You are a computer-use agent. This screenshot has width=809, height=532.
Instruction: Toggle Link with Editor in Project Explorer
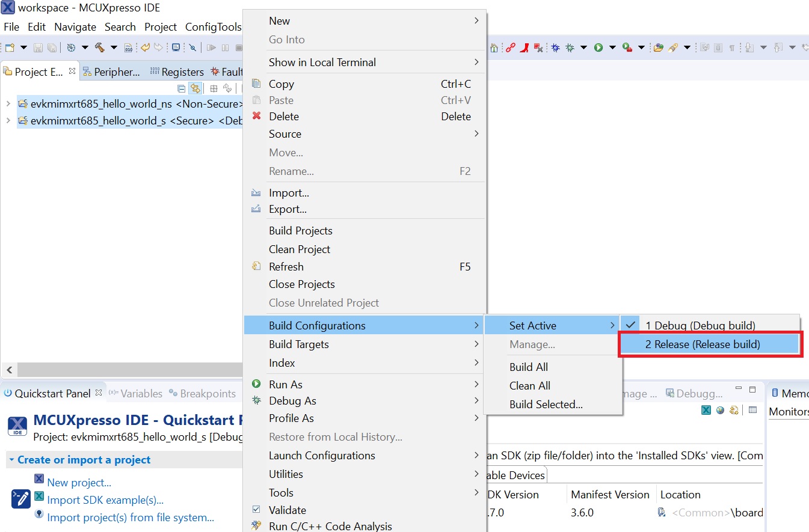point(195,88)
